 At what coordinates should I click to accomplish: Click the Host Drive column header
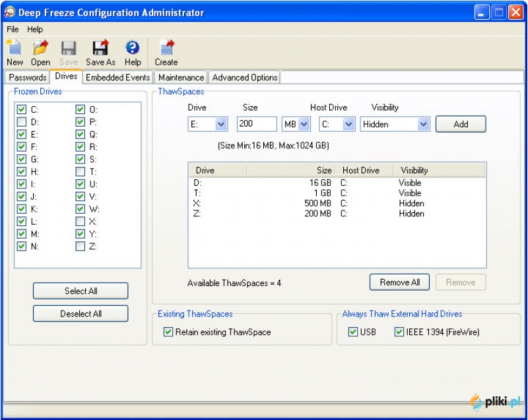(x=364, y=170)
